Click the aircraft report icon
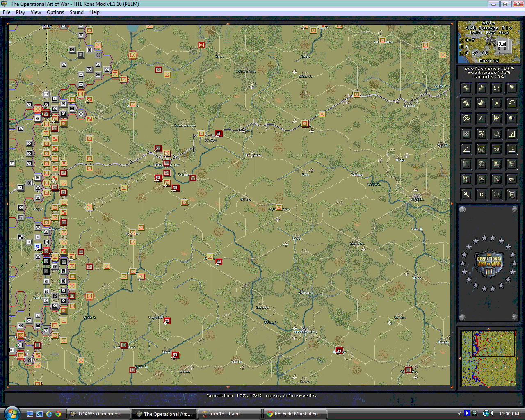Screen dimensions: 525x420 pyautogui.click(x=512, y=164)
